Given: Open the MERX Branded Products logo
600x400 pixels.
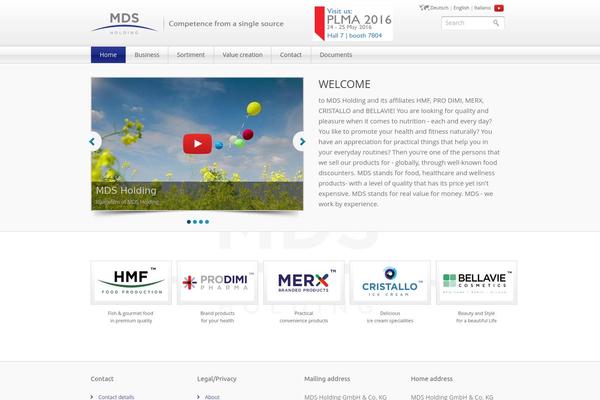Looking at the screenshot, I should [x=304, y=282].
